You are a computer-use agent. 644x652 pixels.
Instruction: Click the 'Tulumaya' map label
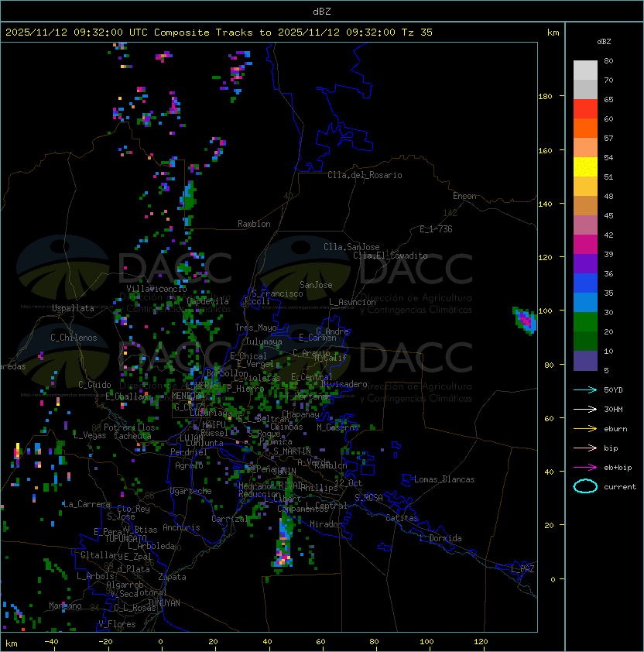264,341
